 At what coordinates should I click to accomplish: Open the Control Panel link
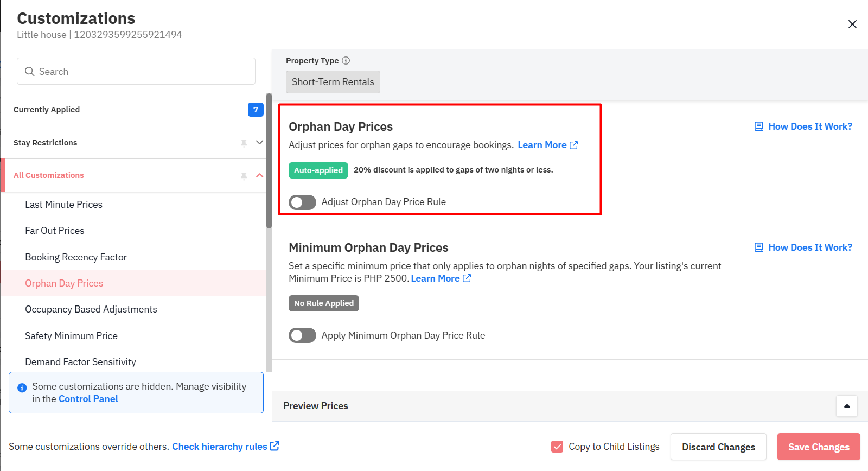[x=88, y=399]
